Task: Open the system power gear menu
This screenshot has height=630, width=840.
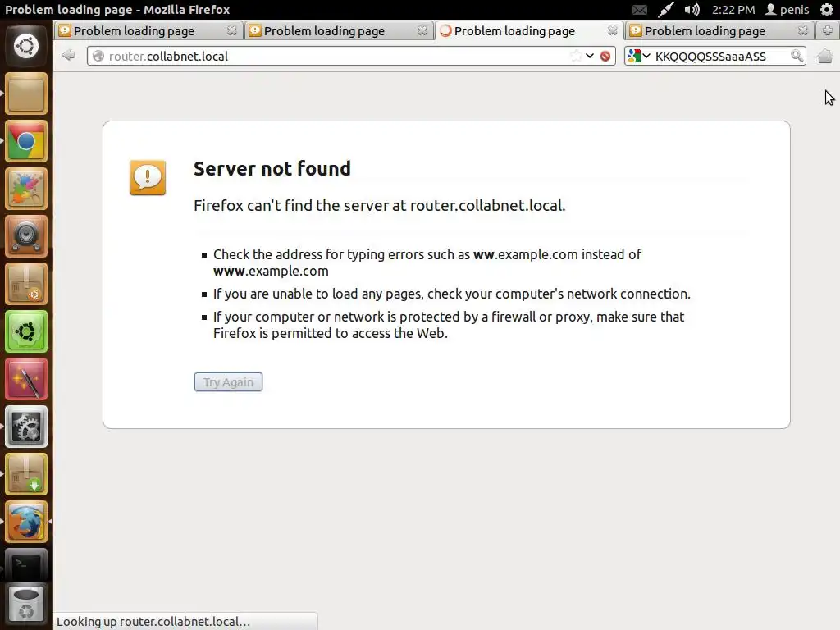Action: [x=827, y=10]
